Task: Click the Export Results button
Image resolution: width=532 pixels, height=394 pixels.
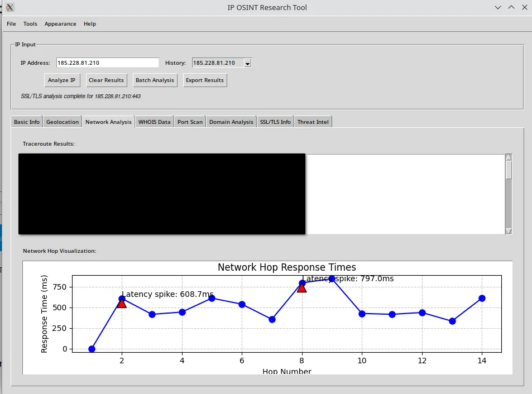Action: tap(205, 80)
